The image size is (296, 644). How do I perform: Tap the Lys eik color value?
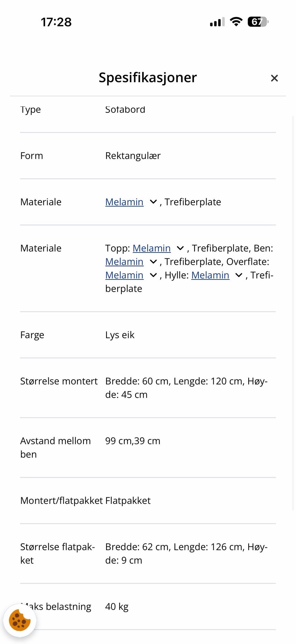120,335
